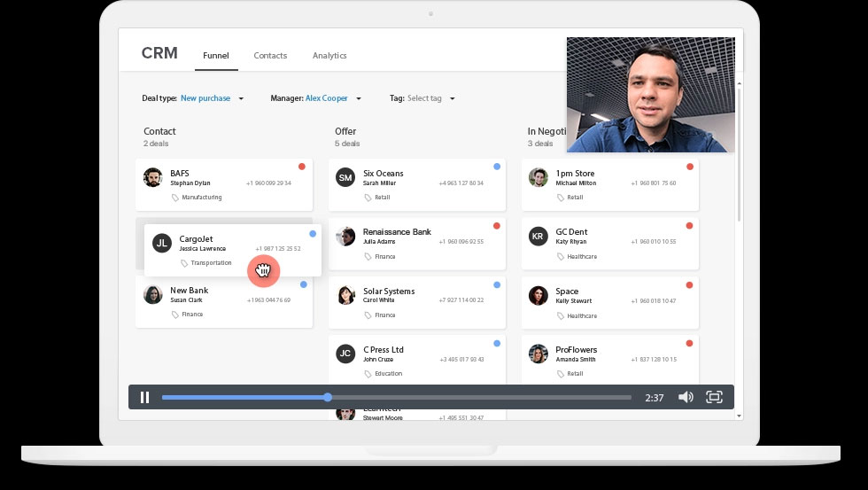Click the Six Oceans blue status dot

tap(496, 167)
